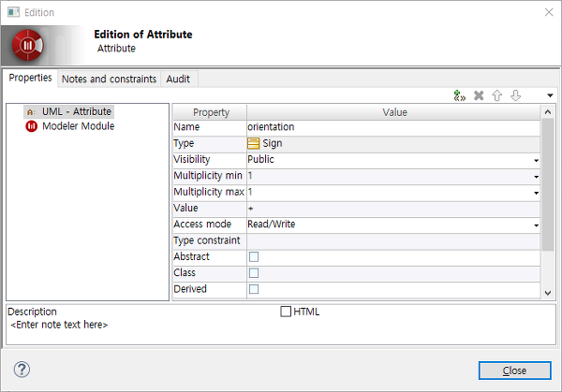This screenshot has height=392, width=562.
Task: Enable the HTML checkbox
Action: tap(286, 312)
